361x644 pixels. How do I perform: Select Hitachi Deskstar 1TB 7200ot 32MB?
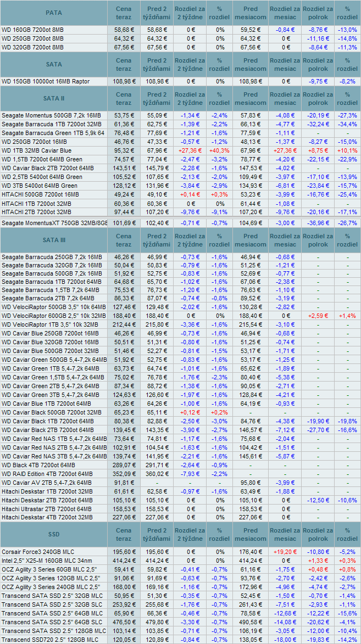pyautogui.click(x=47, y=491)
